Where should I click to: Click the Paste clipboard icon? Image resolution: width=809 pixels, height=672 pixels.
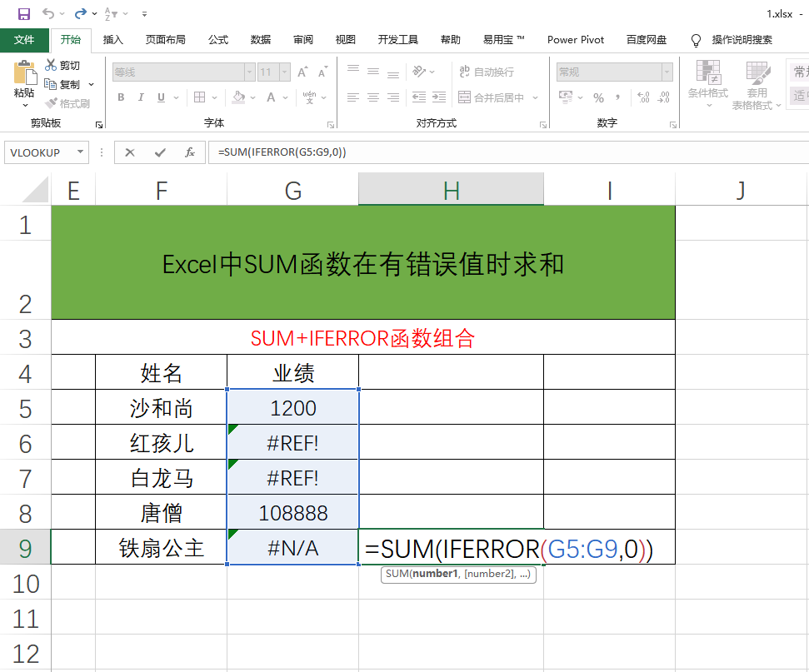coord(24,72)
